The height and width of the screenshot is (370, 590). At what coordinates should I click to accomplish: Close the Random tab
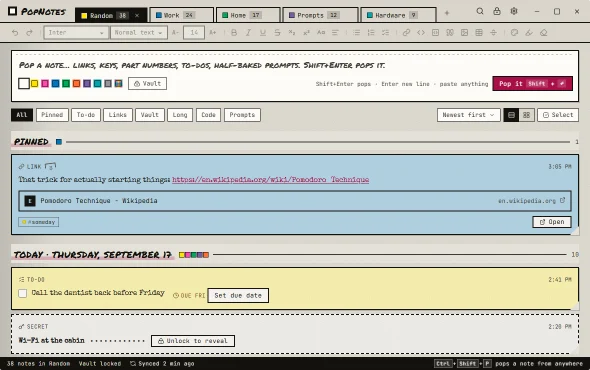pos(137,15)
